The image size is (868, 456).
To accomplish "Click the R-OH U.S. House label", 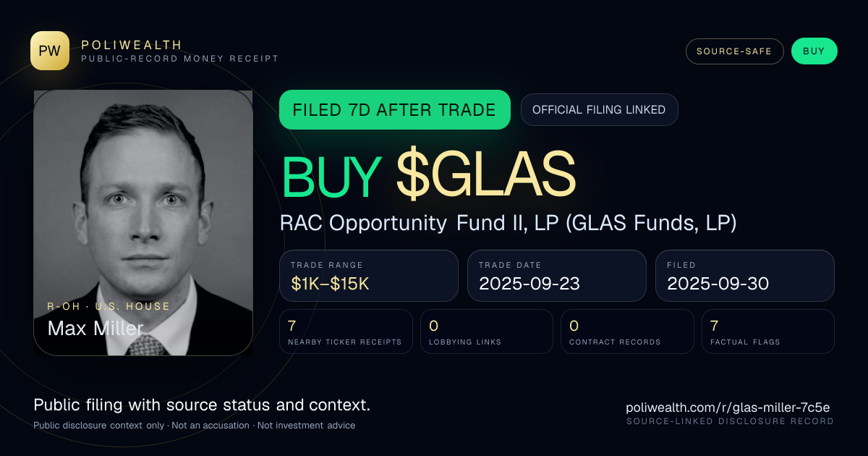I will tap(109, 306).
